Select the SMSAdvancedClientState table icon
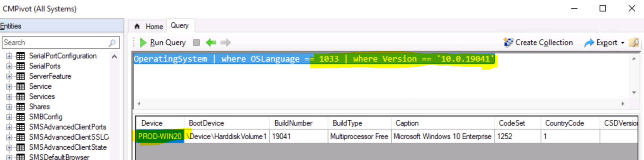Viewport: 644px width, 160px height. pos(21,147)
